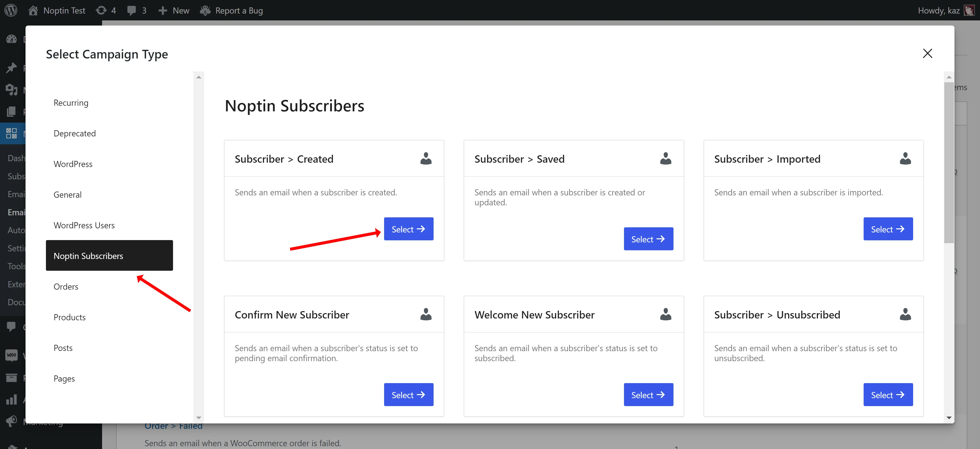Click person icon on Subscriber > Created card
This screenshot has width=980, height=449.
[426, 158]
